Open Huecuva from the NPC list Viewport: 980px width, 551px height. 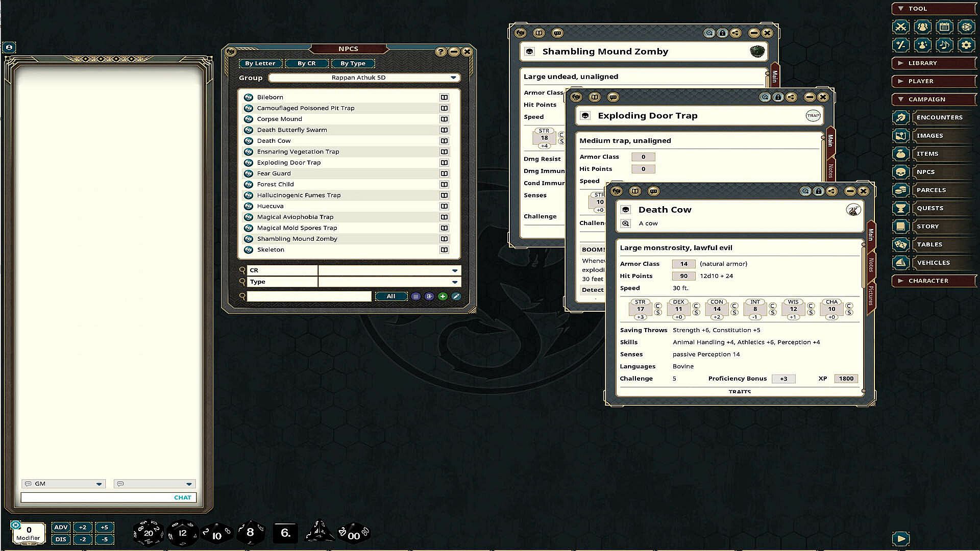pyautogui.click(x=271, y=206)
